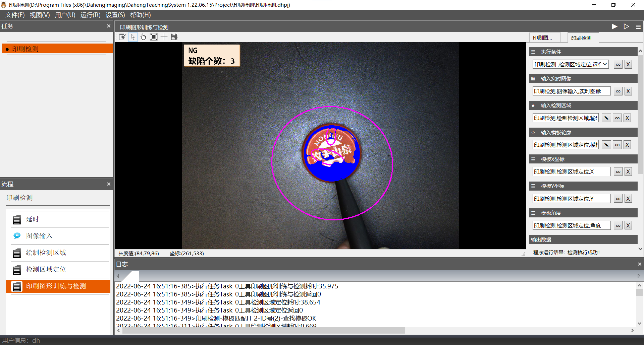Clear the 模板角度 binding with X
This screenshot has height=345, width=644.
628,225
